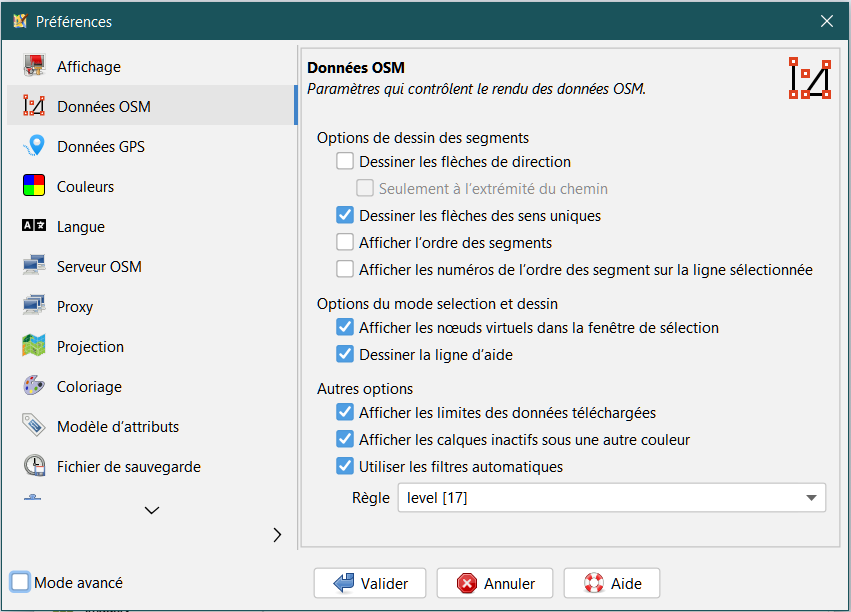Open the Couleurs color-squares icon

(x=34, y=187)
